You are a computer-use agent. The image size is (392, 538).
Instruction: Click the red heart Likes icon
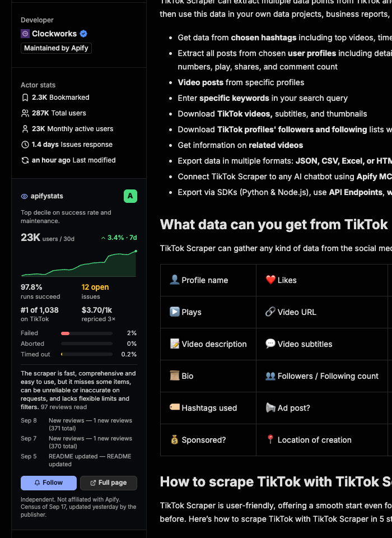tap(270, 280)
